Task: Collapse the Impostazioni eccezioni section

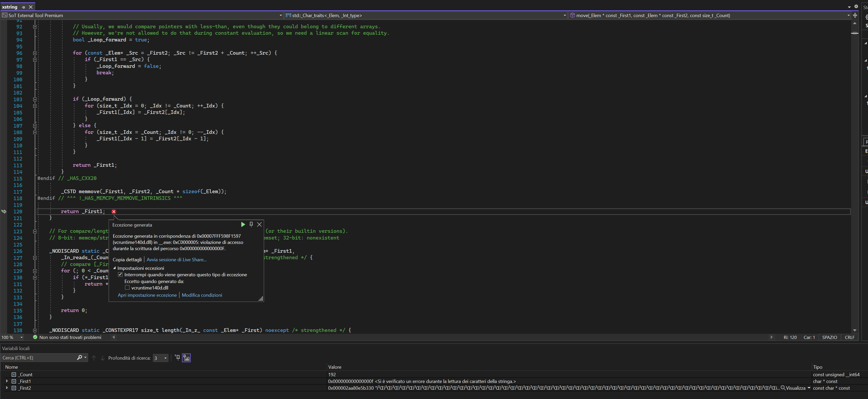Action: pyautogui.click(x=115, y=268)
